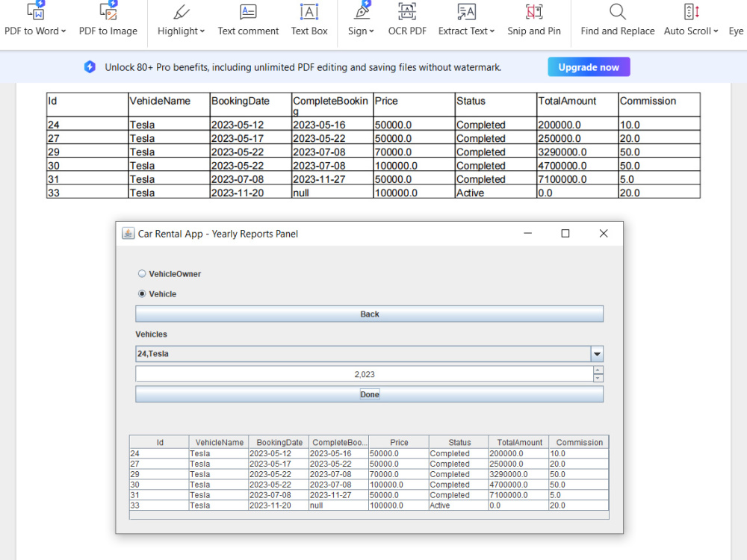The height and width of the screenshot is (560, 747).
Task: Click the Java icon in Car Rental App title bar
Action: click(128, 233)
